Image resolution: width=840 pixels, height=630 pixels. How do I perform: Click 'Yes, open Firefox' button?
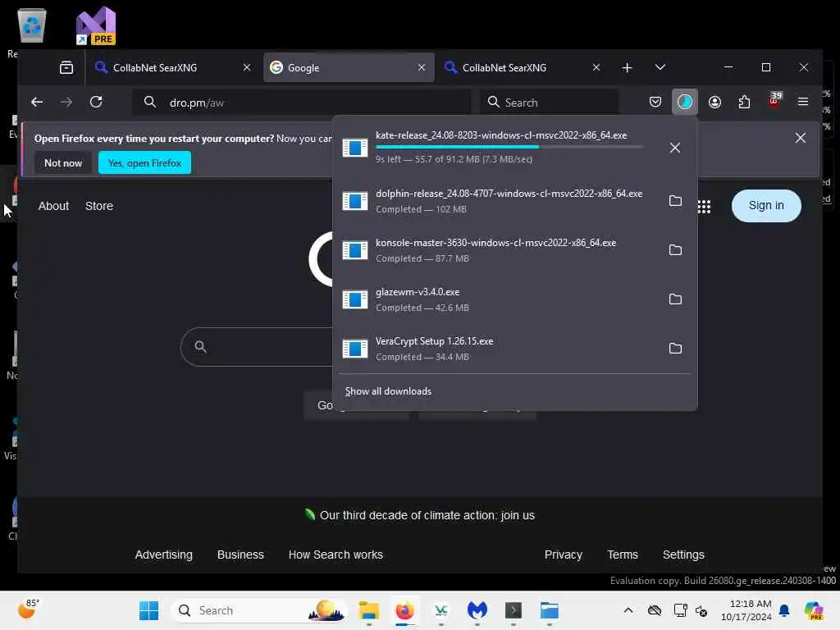(x=144, y=163)
